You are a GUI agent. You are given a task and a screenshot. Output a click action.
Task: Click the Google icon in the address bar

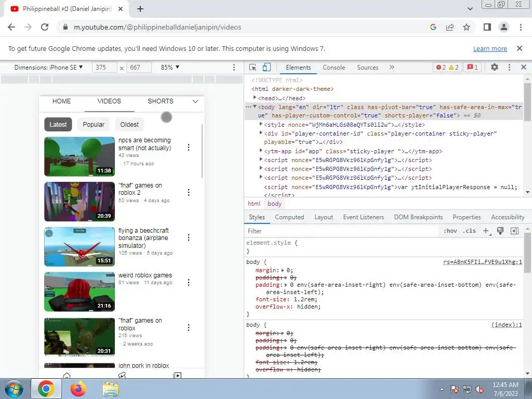(x=433, y=27)
